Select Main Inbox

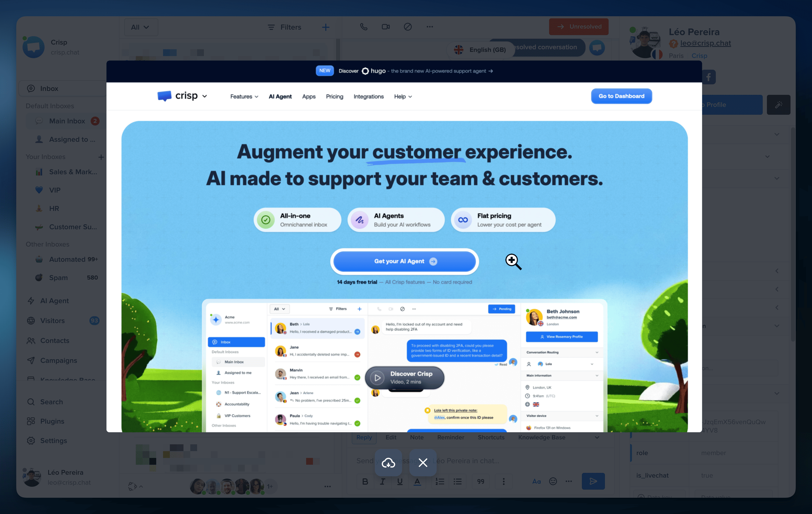tap(66, 121)
